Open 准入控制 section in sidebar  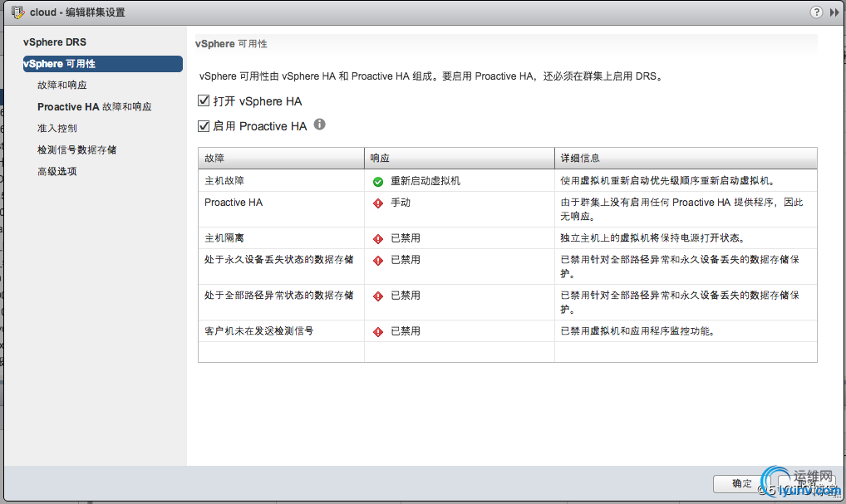coord(57,129)
